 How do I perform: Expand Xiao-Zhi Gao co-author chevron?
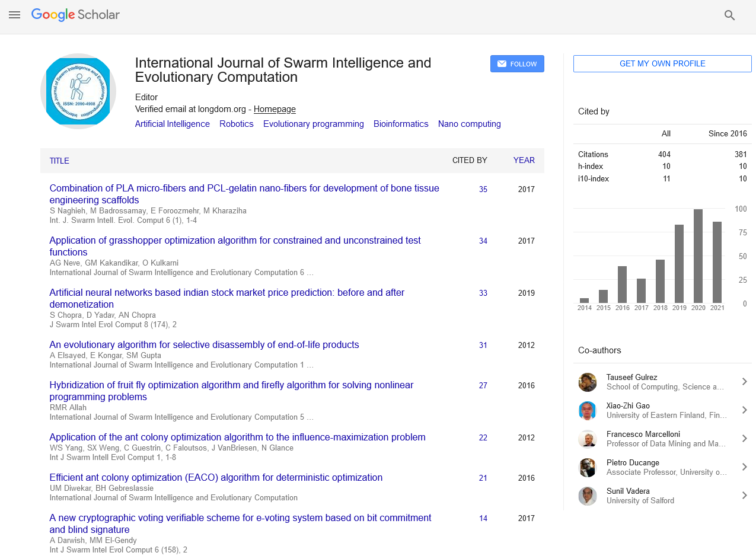coord(744,410)
